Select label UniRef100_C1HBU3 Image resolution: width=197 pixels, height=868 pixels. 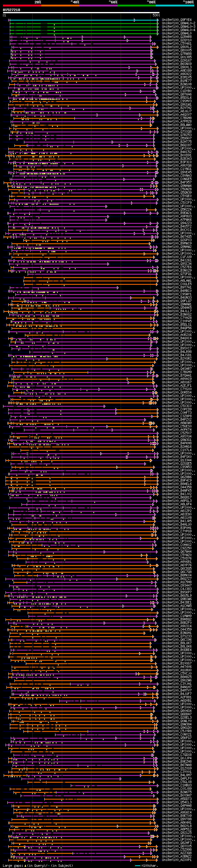tap(177, 785)
